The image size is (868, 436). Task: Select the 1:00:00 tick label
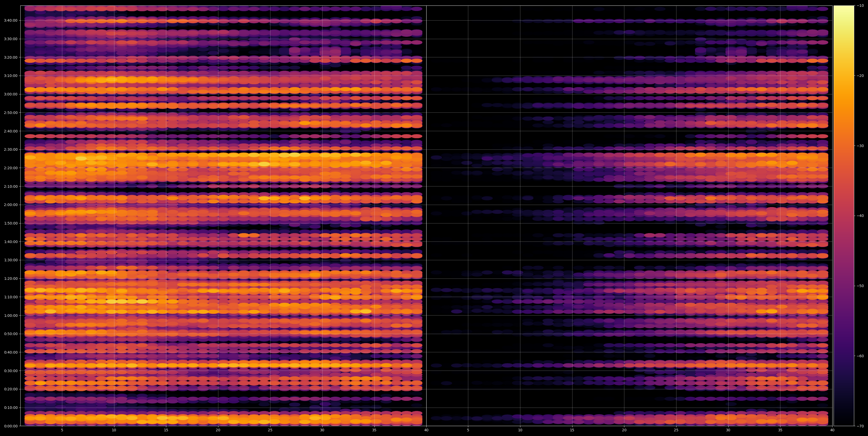click(10, 315)
